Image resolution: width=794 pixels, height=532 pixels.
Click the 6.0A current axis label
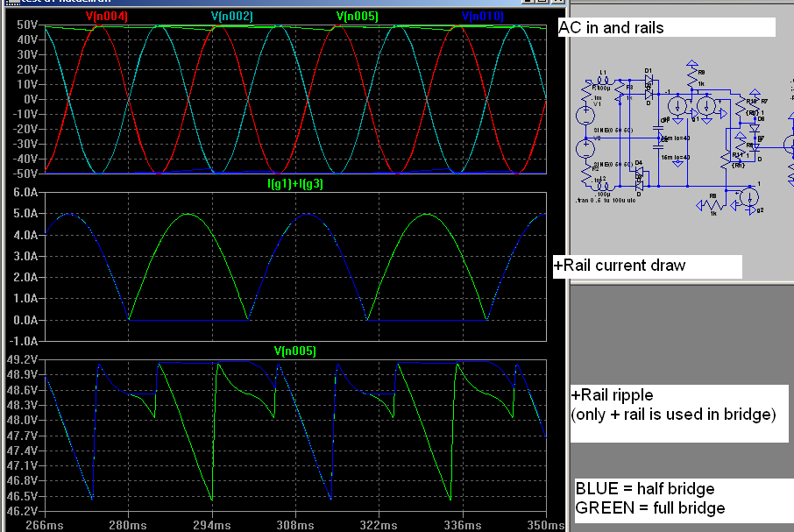pos(25,192)
